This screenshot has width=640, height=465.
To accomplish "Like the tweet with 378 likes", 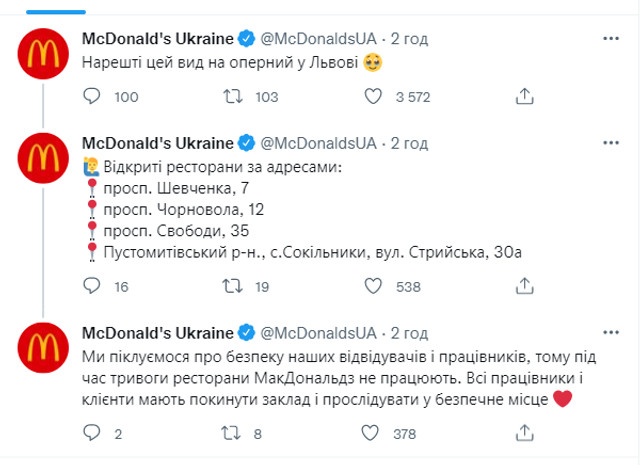I will [x=373, y=434].
